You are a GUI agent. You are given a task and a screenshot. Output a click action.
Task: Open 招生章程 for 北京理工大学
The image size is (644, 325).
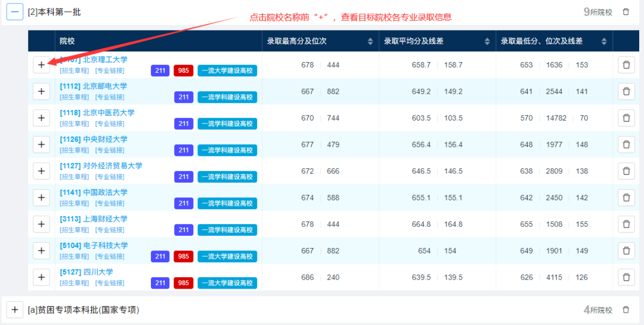[75, 71]
